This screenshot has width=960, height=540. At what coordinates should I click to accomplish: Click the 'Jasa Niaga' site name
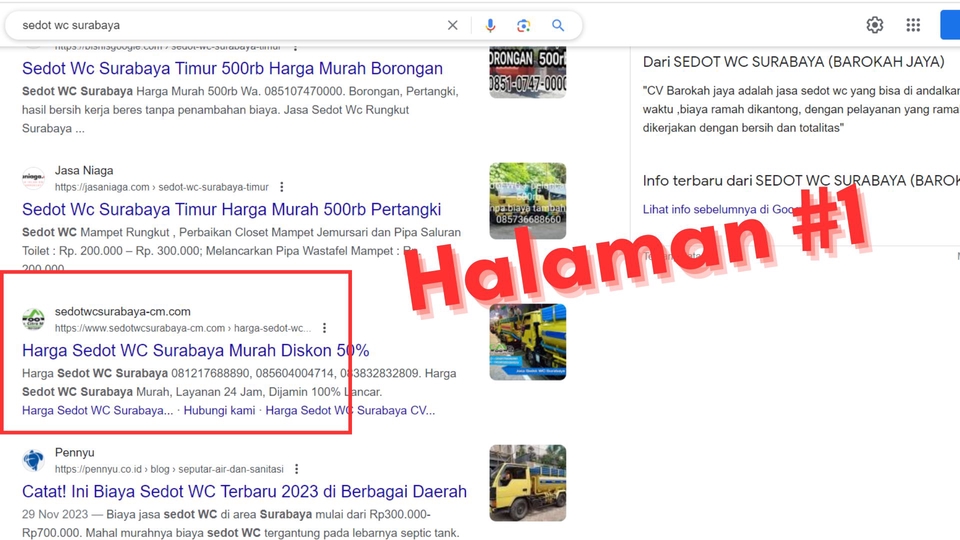(x=84, y=170)
